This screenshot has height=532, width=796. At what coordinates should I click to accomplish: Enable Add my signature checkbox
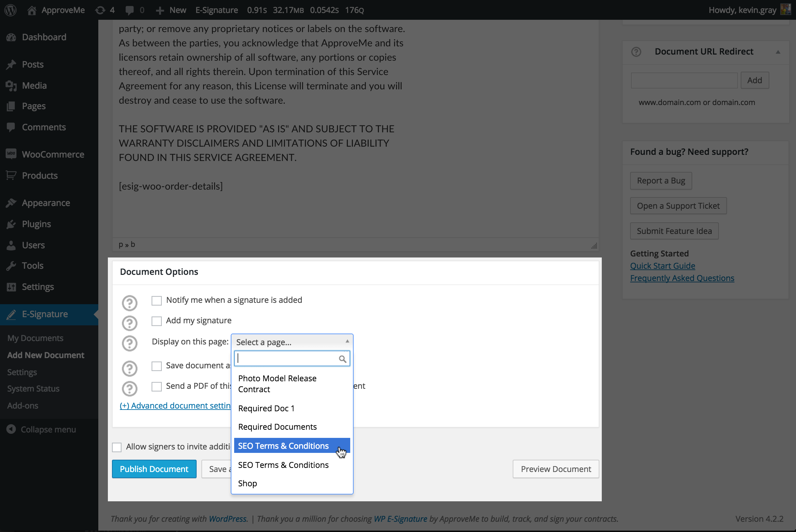(156, 320)
